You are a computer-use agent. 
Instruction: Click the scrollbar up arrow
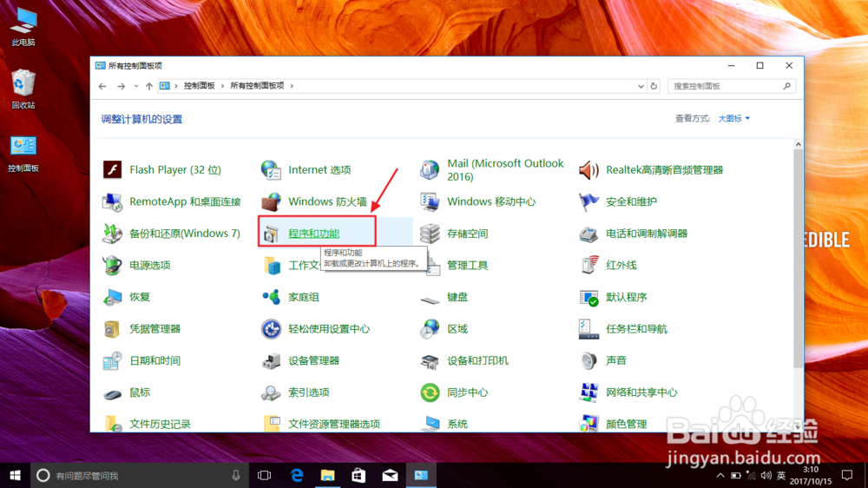coord(799,144)
